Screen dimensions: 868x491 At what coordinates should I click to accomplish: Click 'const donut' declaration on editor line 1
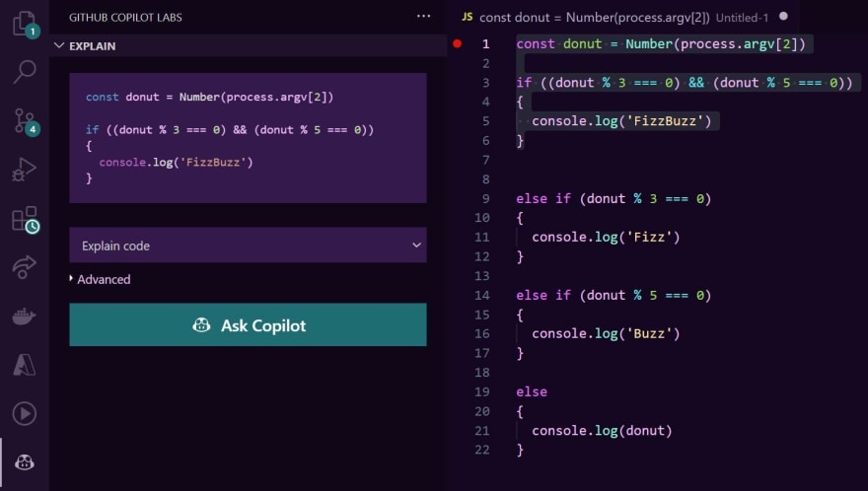(x=558, y=43)
